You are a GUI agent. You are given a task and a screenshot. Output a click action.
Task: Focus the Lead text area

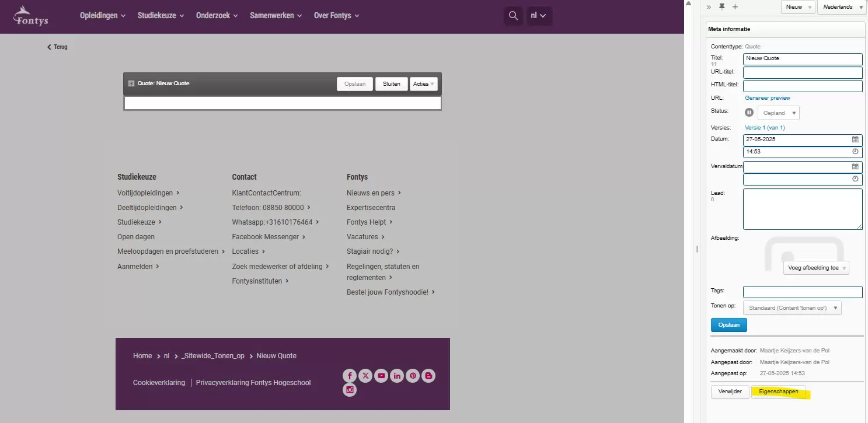coord(803,209)
